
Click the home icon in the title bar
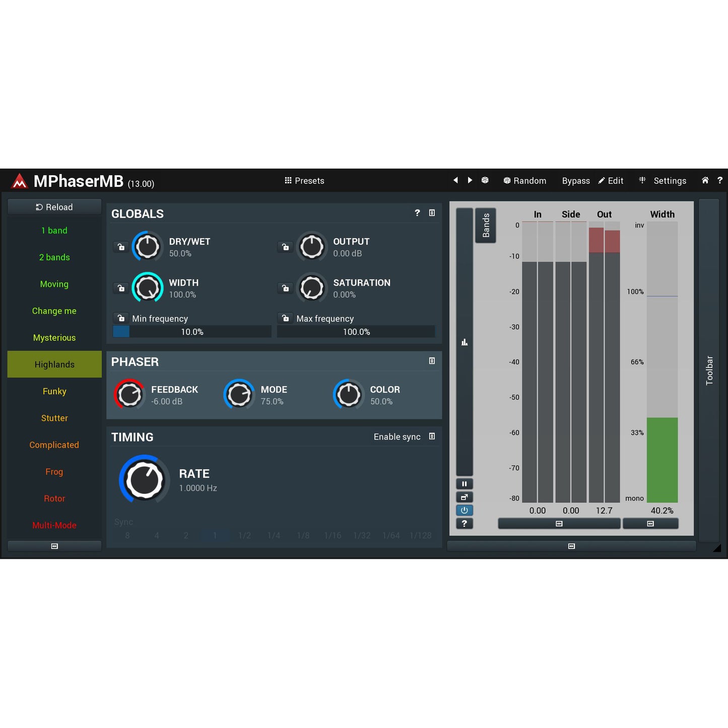pyautogui.click(x=705, y=180)
